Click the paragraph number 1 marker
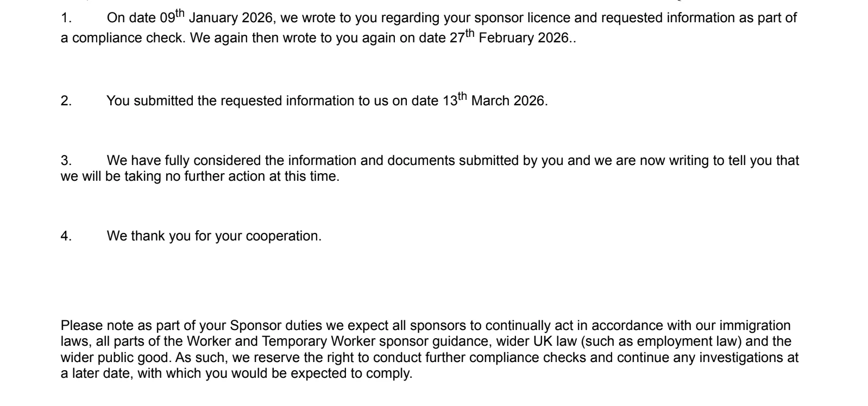The width and height of the screenshot is (868, 406). click(66, 18)
